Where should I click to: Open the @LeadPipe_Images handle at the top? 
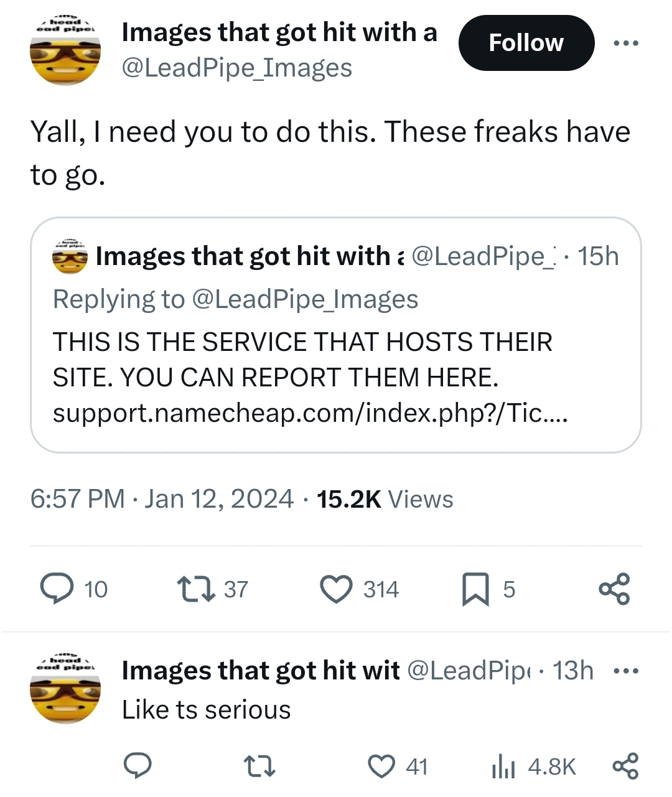click(x=236, y=68)
